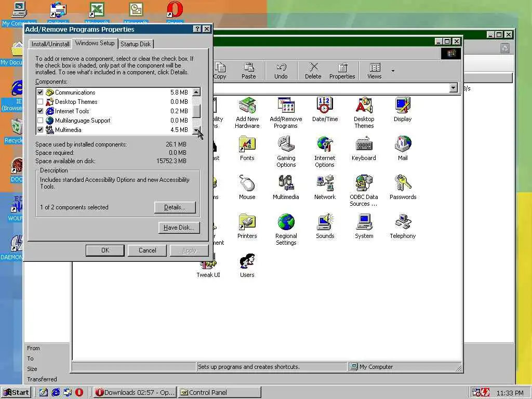Open the Fonts folder icon
This screenshot has height=399, width=532.
(x=247, y=149)
